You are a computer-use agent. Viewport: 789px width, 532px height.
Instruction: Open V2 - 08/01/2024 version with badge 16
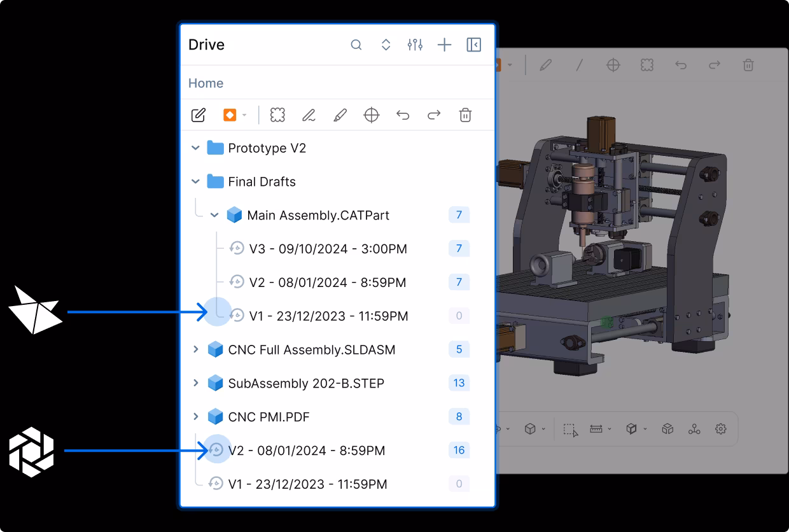(297, 451)
